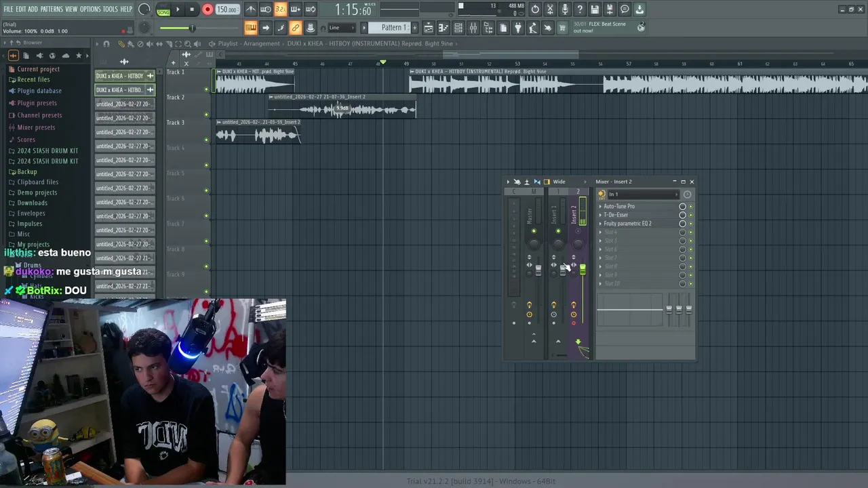
Task: Click the Track 3 header label
Action: click(176, 123)
